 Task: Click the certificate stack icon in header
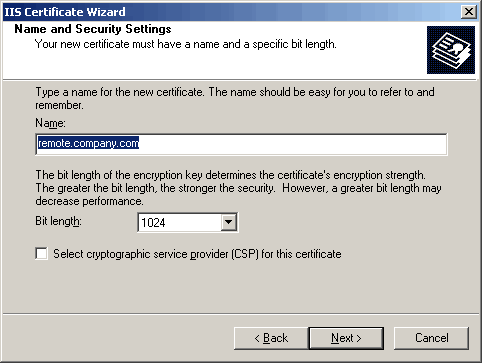(x=451, y=50)
